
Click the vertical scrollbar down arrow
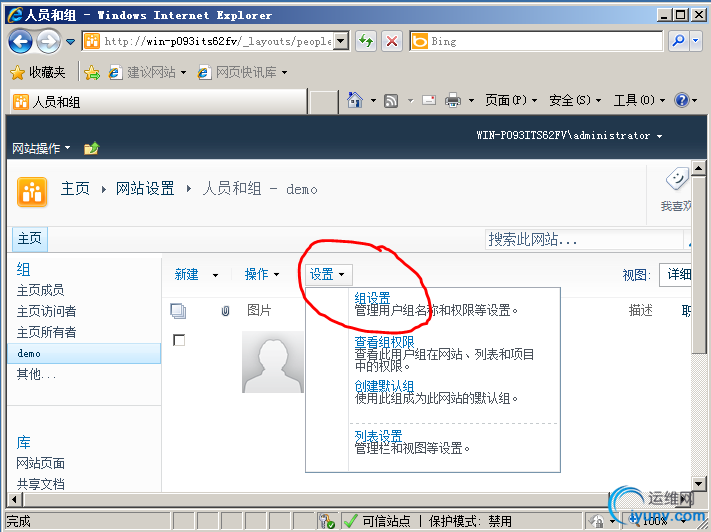pos(699,483)
